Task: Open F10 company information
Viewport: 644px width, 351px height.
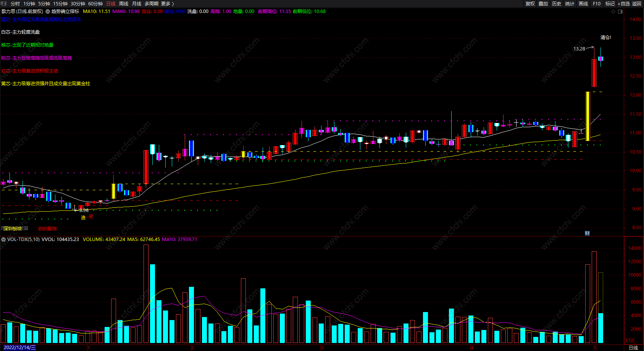Action: [597, 3]
